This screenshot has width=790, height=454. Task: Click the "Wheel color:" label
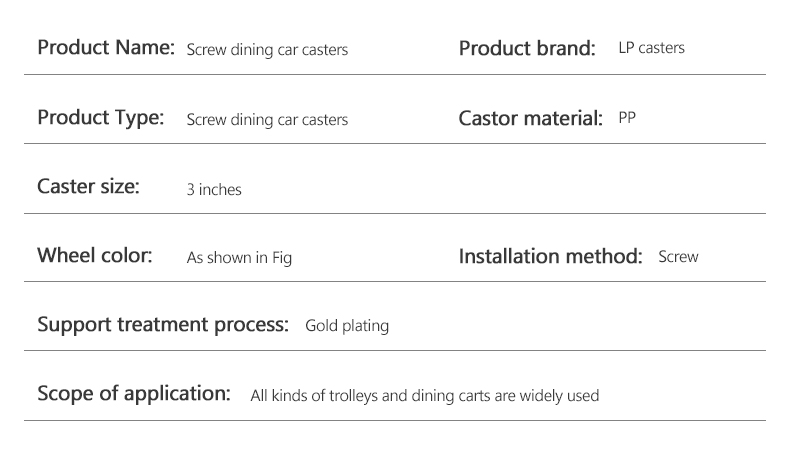click(94, 255)
